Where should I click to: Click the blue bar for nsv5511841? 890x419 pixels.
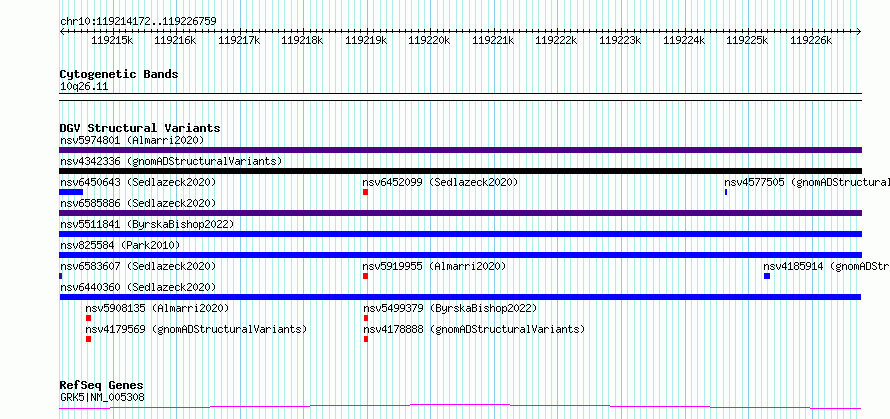click(460, 234)
